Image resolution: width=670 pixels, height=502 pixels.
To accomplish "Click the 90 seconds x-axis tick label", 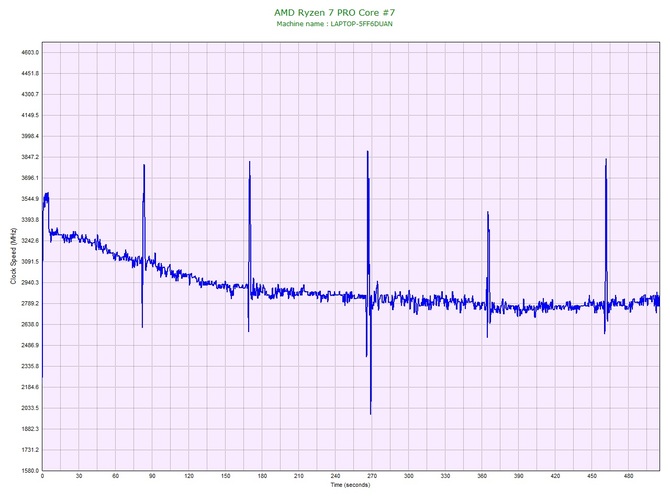I will (152, 476).
